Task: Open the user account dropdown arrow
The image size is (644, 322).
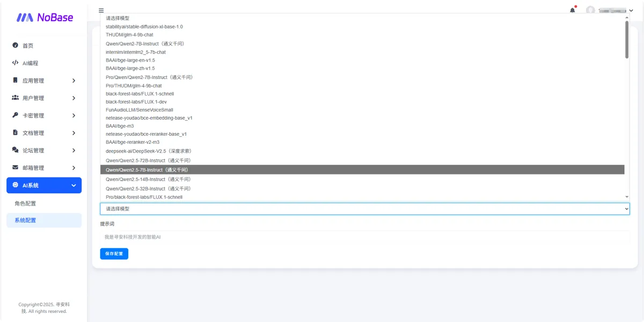Action: coord(631,11)
